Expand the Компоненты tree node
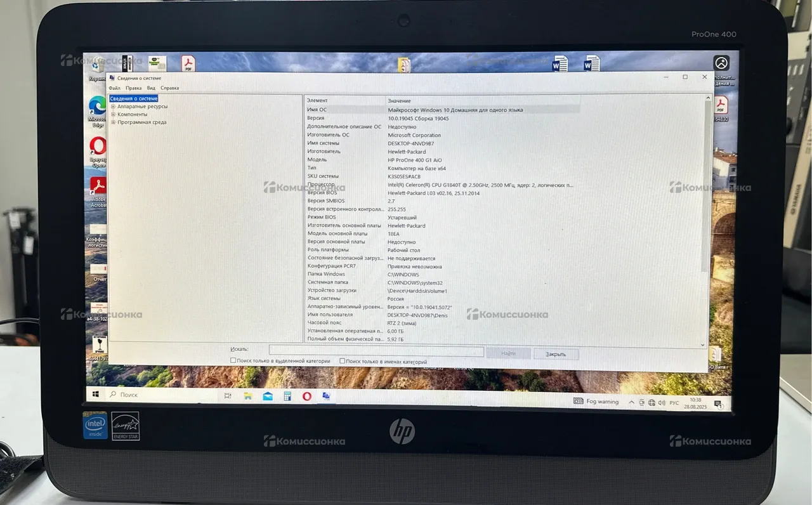Screen dimensions: 812x505 tap(113, 114)
